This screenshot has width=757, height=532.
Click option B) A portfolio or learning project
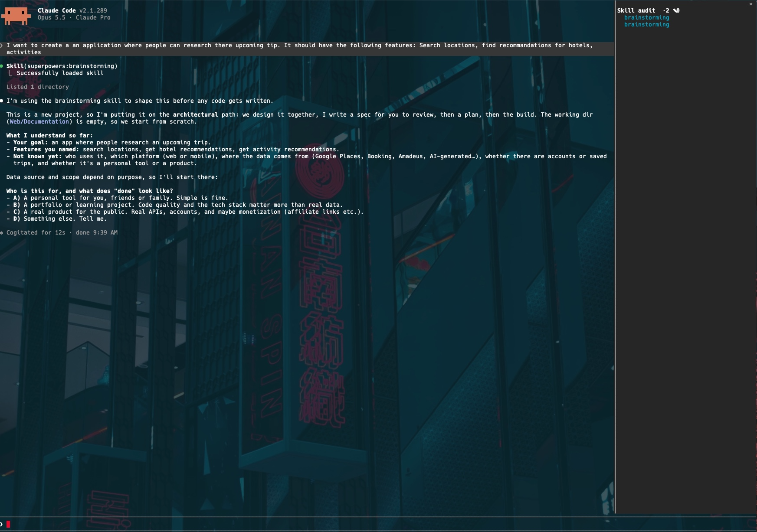[x=174, y=205]
